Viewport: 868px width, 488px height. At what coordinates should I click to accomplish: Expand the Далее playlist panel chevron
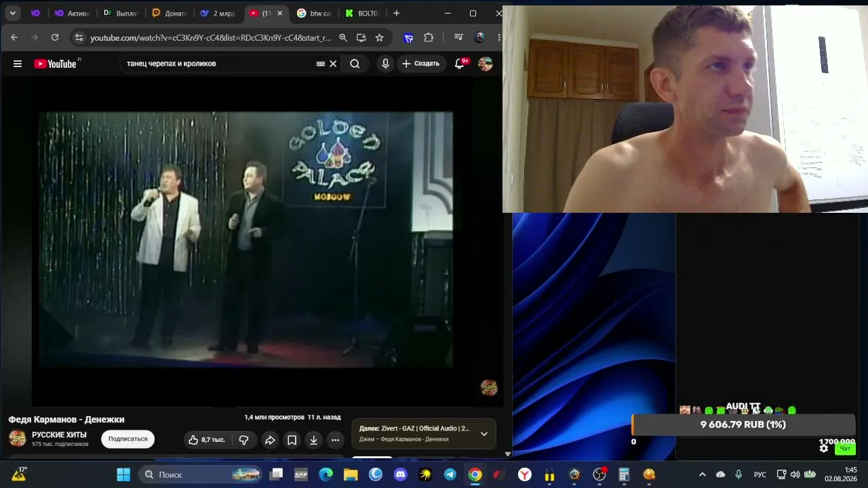tap(484, 434)
